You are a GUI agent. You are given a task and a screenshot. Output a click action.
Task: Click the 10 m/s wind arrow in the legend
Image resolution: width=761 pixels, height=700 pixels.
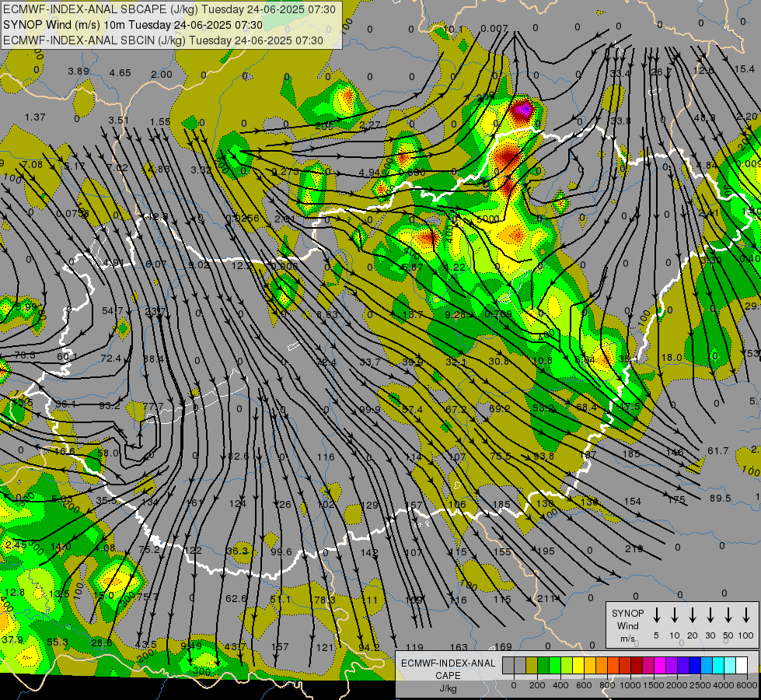(x=675, y=615)
